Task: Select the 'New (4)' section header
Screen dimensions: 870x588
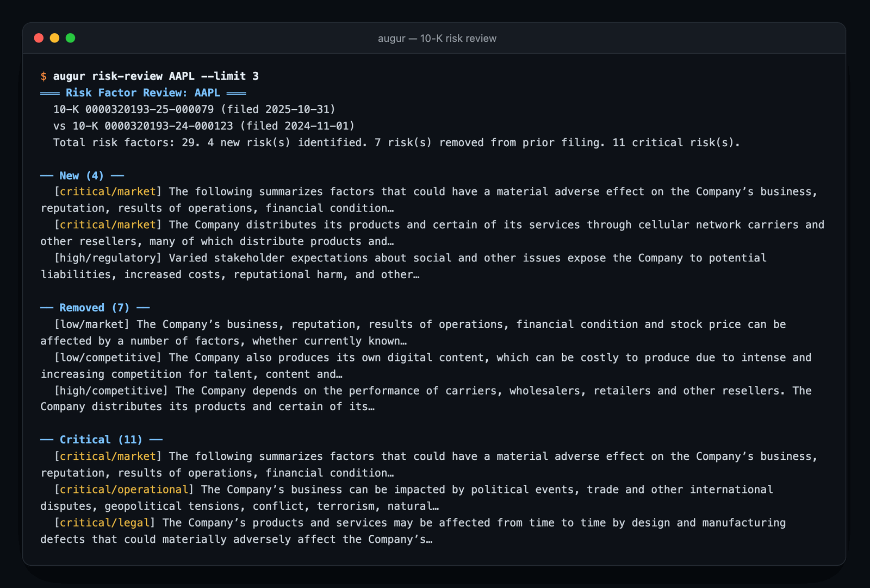Action: click(x=82, y=176)
